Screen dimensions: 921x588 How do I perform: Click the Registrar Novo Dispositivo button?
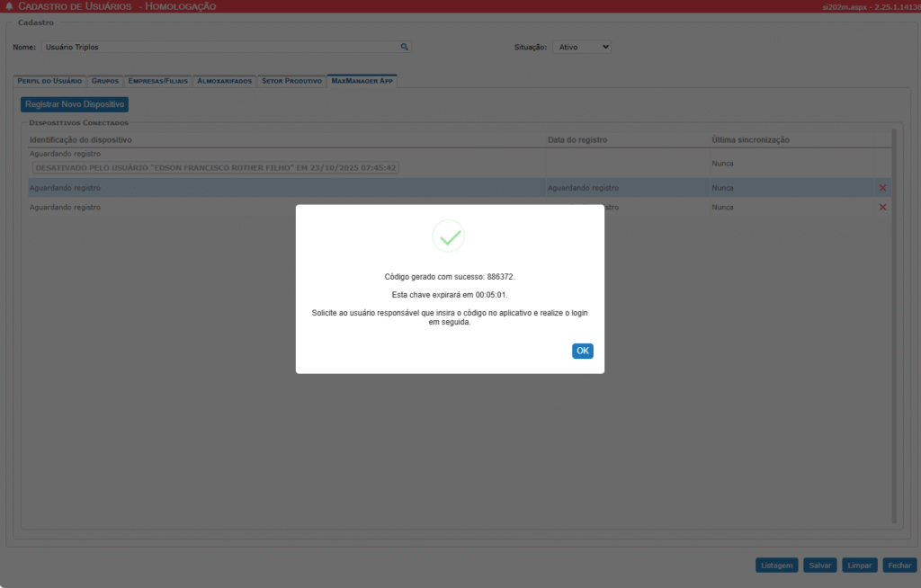coord(75,105)
